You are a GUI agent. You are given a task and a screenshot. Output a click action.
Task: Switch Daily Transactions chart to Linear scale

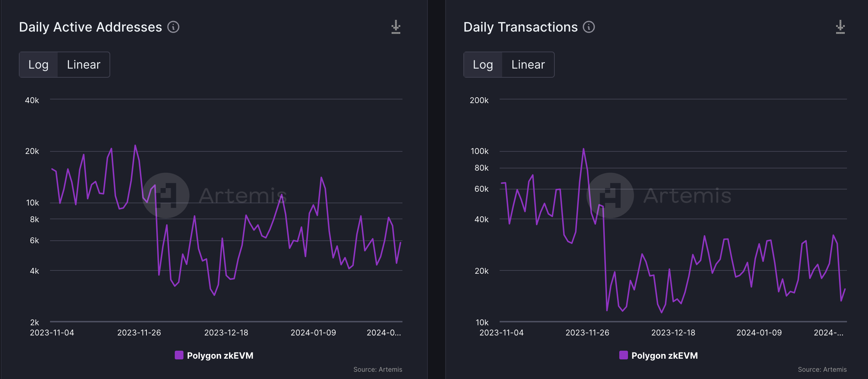(x=528, y=65)
